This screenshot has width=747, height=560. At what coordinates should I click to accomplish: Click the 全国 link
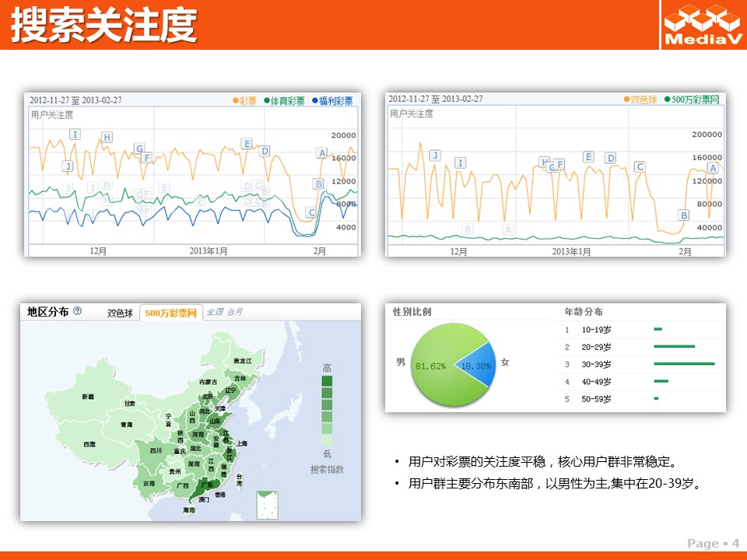point(215,312)
